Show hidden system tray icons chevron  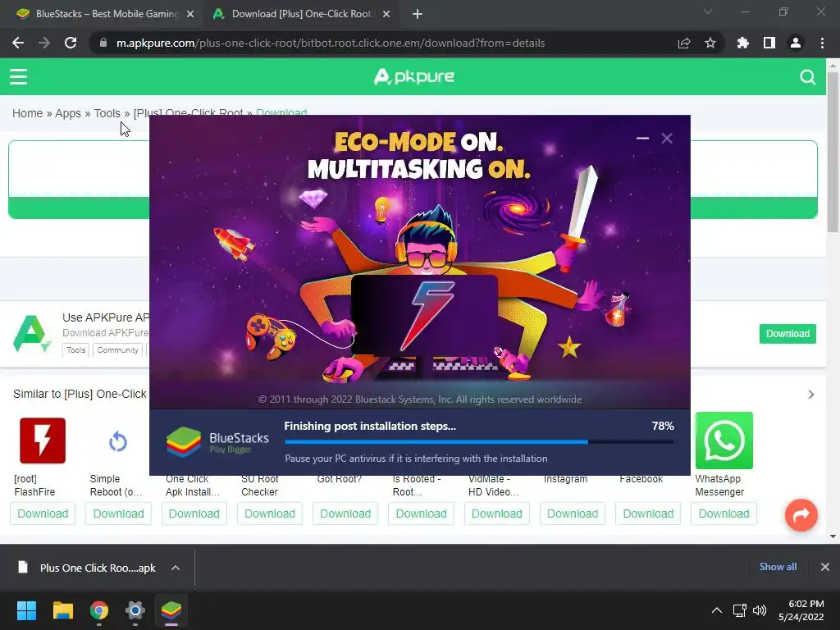pos(716,610)
